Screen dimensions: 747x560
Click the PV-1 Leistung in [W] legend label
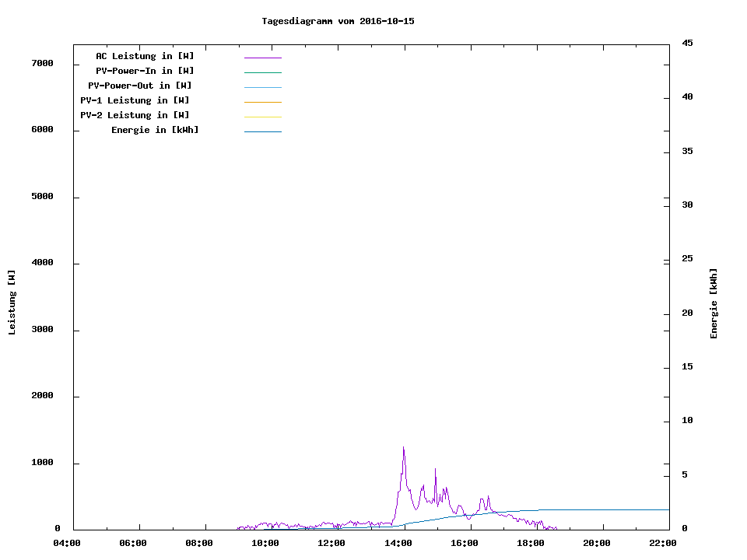135,100
